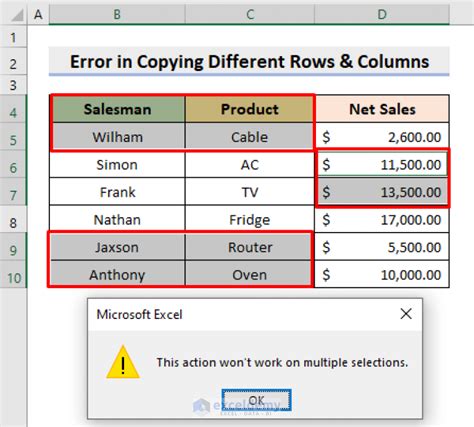Select column B header
Viewport: 474px width, 427px height.
(117, 15)
